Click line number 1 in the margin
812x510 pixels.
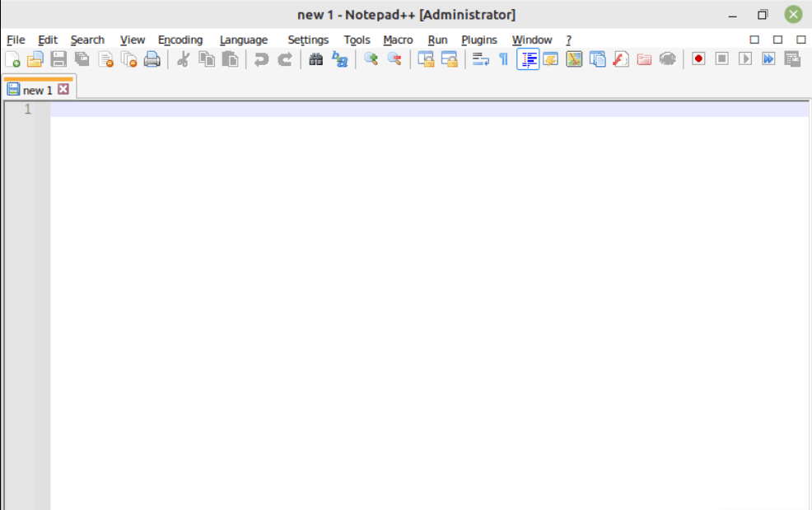[x=27, y=109]
